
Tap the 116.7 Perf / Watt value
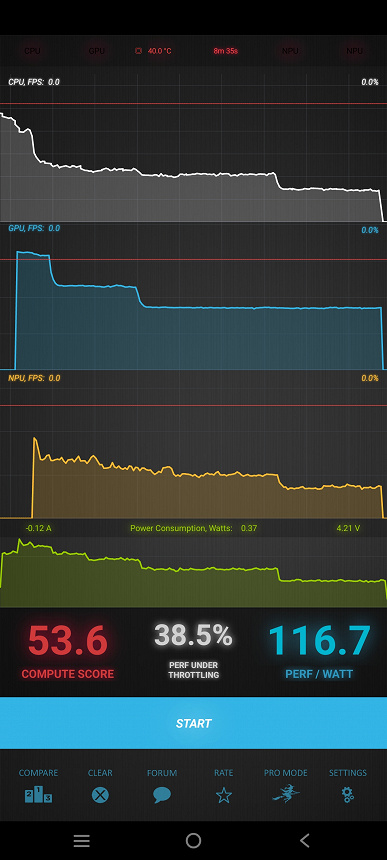pos(320,641)
